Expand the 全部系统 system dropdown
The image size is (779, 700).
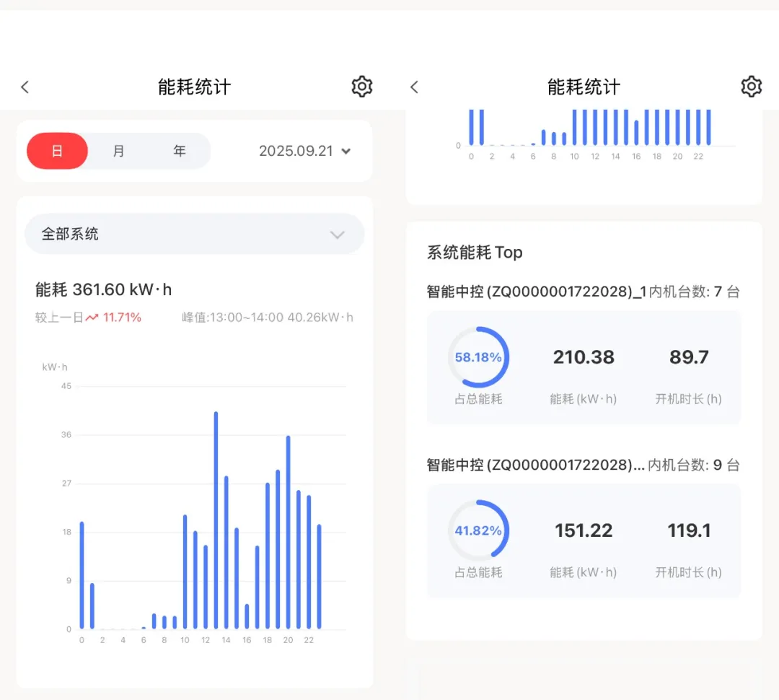click(x=194, y=234)
